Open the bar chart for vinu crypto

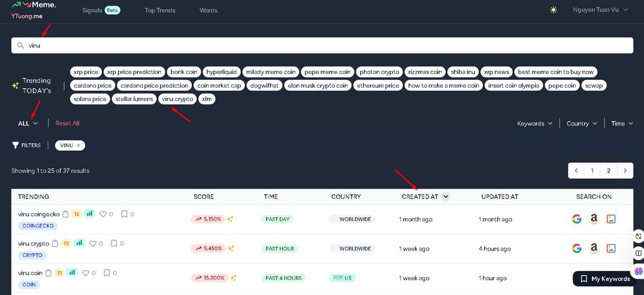[79, 243]
